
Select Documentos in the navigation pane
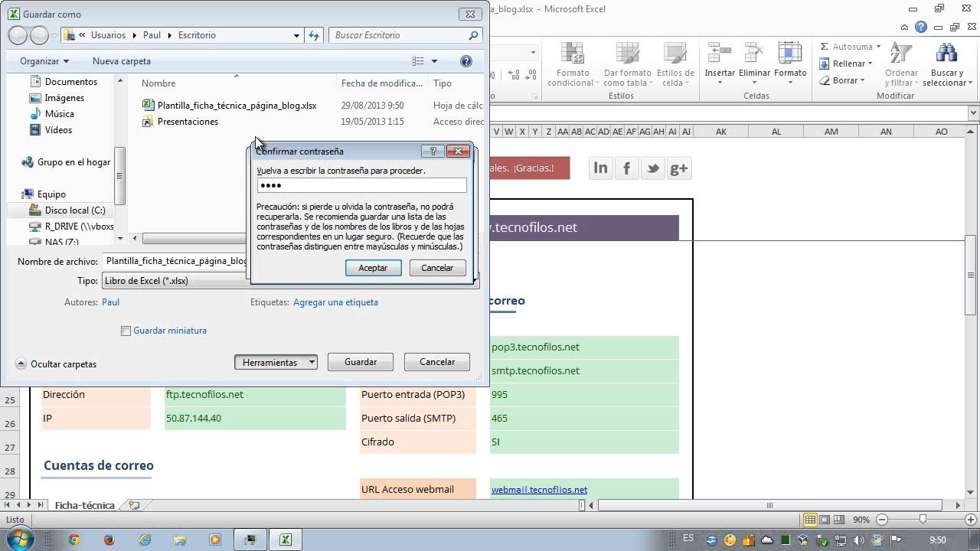tap(70, 82)
